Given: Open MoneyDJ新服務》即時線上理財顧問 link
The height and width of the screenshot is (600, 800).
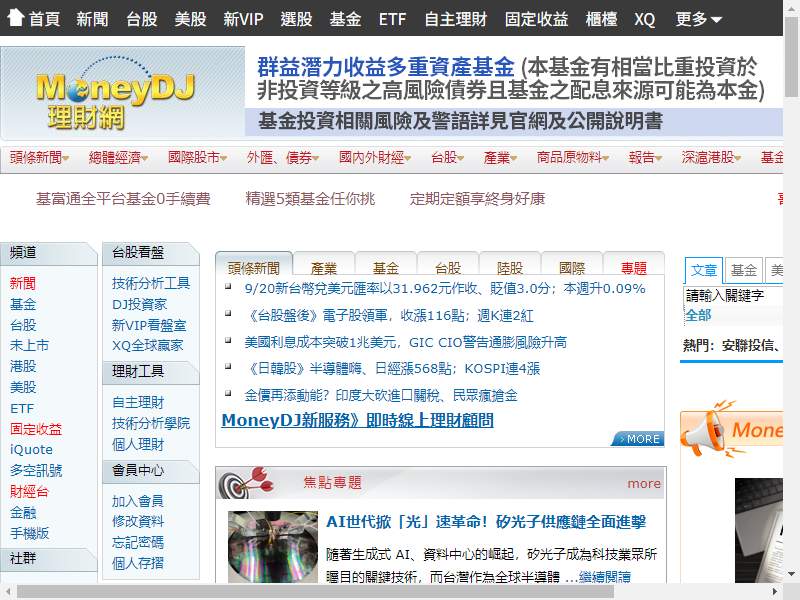Looking at the screenshot, I should [x=358, y=420].
